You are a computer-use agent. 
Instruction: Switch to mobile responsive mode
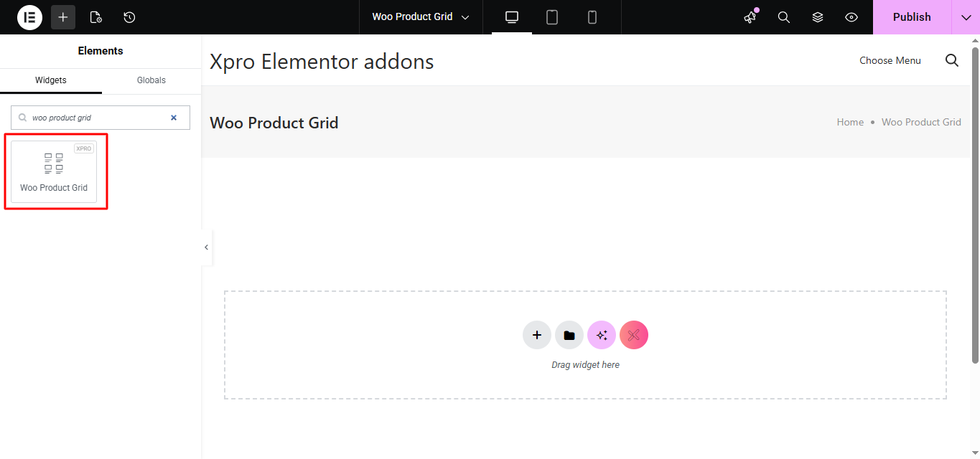coord(592,17)
